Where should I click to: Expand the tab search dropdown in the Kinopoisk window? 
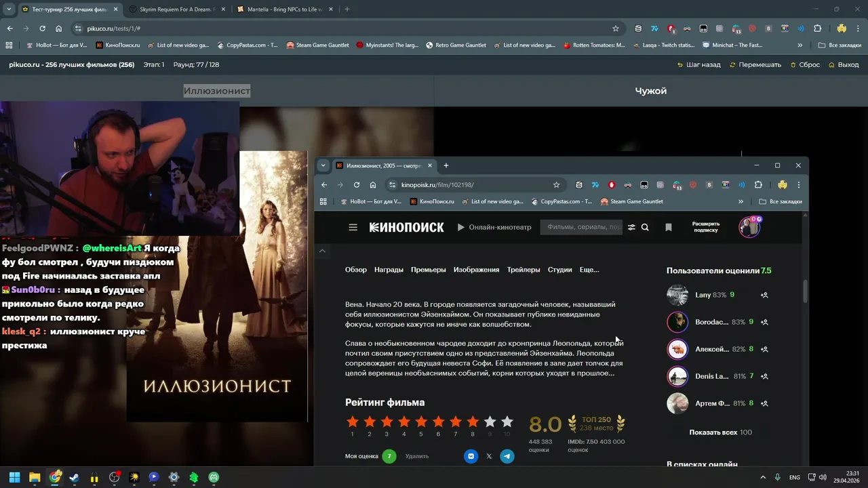[323, 165]
